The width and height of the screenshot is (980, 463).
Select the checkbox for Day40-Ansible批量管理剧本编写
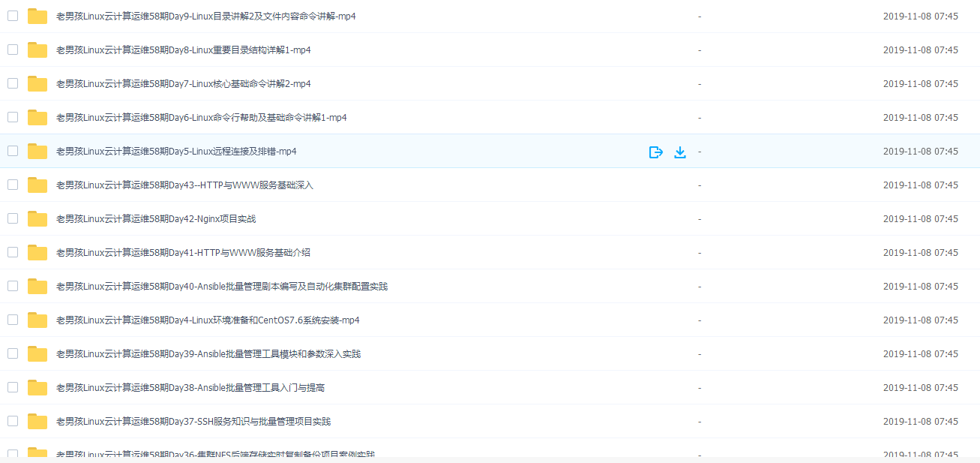13,286
